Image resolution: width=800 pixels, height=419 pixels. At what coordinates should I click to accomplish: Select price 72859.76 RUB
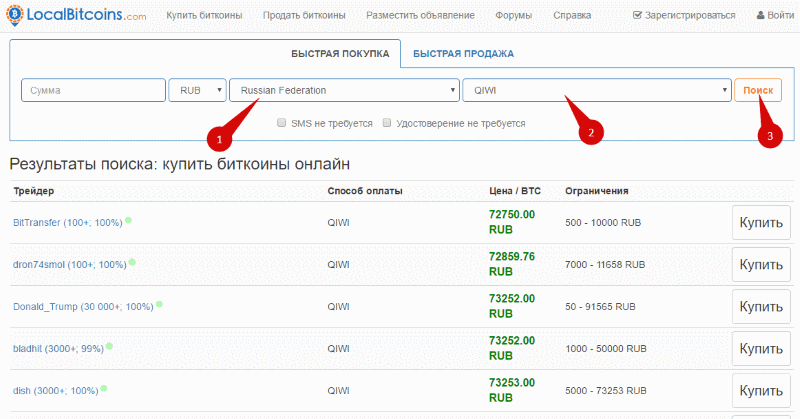pyautogui.click(x=512, y=264)
